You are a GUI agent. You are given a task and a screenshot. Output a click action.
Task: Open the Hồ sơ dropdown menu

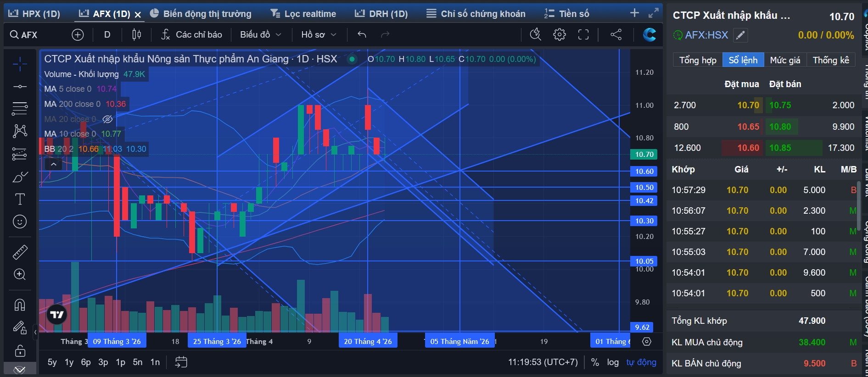319,34
